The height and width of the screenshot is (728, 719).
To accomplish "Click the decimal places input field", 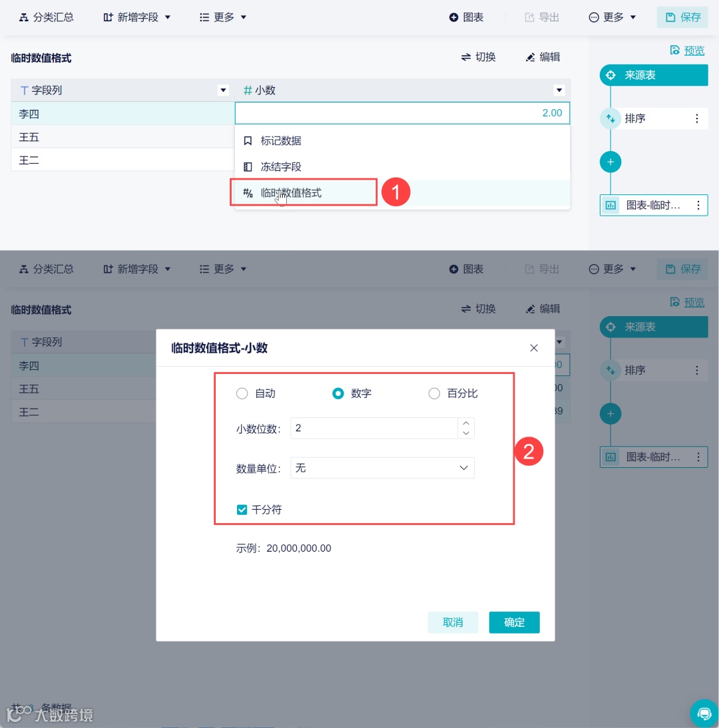I will coord(373,428).
